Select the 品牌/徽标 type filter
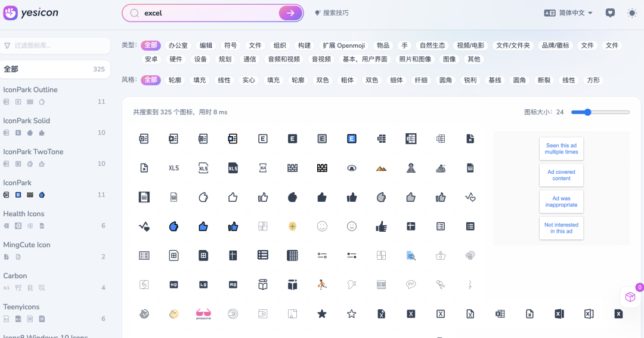This screenshot has height=338, width=644. (x=556, y=45)
